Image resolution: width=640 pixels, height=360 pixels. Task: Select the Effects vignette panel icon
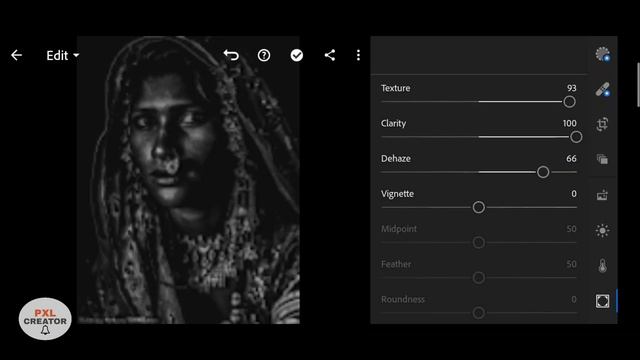(602, 301)
